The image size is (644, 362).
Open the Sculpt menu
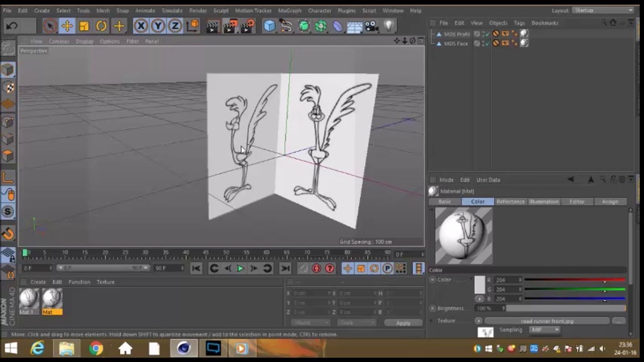pos(221,11)
